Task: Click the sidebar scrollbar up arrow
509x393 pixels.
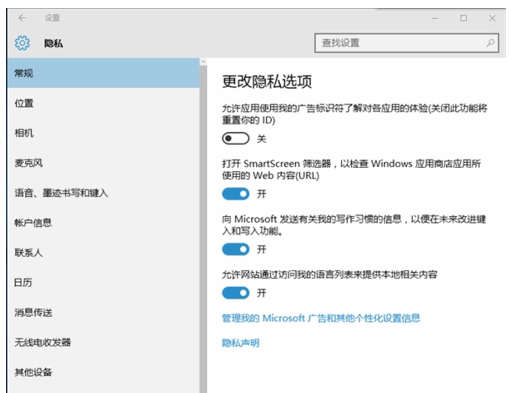Action: pos(203,62)
